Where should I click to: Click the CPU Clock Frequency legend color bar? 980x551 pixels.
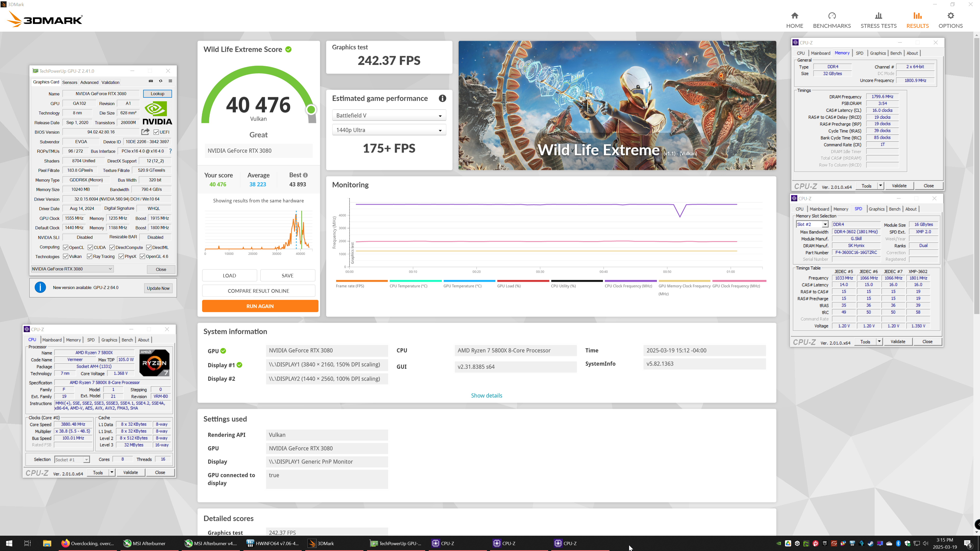click(x=631, y=281)
